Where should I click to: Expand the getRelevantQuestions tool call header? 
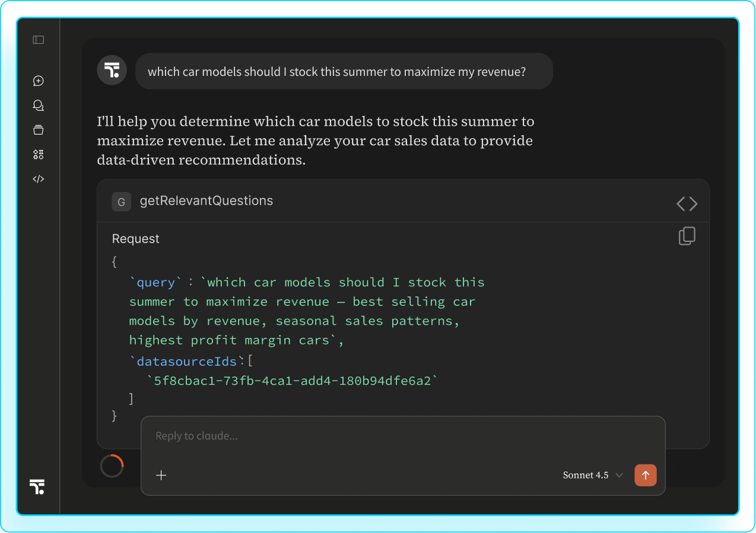point(207,201)
